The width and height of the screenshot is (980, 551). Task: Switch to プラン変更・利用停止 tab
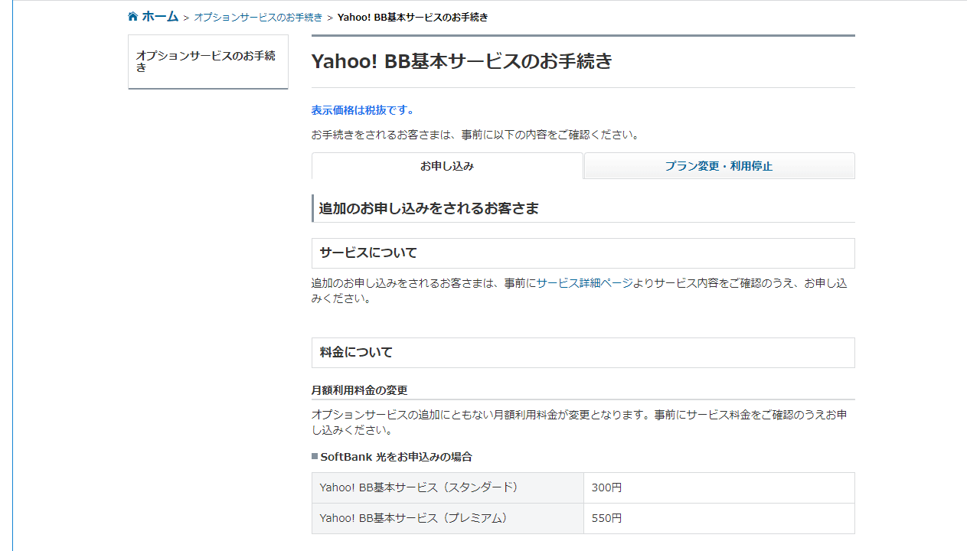tap(719, 165)
